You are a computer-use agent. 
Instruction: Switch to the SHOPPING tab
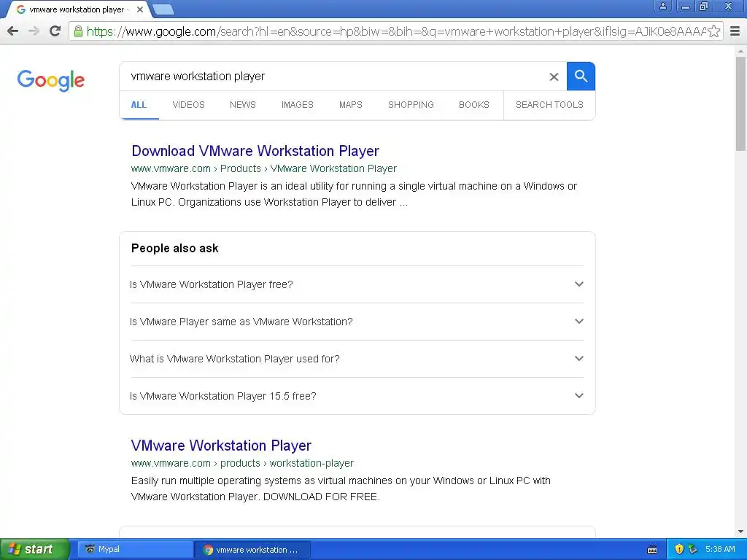click(x=411, y=105)
